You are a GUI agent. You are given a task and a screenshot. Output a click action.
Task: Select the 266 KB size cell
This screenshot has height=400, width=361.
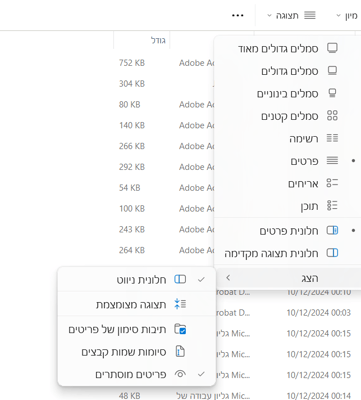click(132, 146)
